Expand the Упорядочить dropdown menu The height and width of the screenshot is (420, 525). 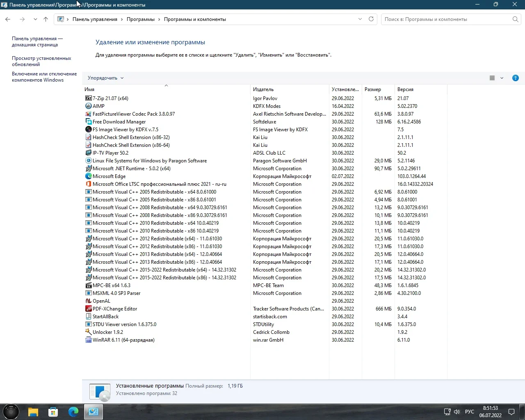(105, 78)
